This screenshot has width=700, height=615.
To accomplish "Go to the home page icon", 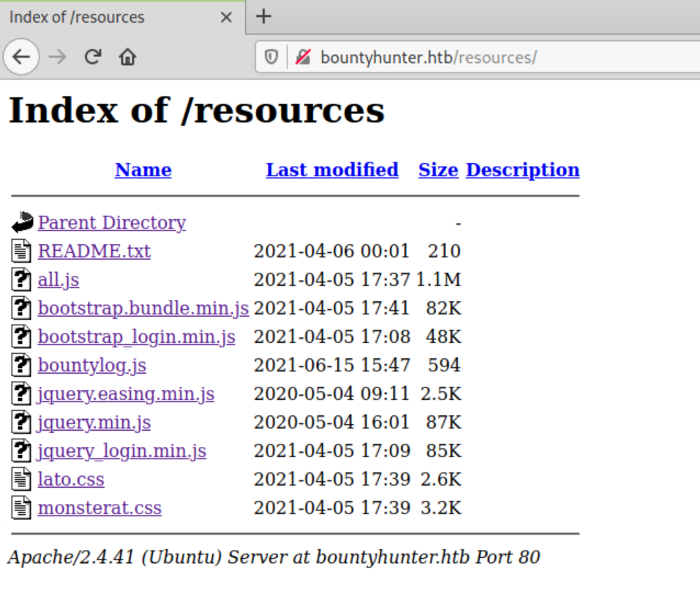I will coord(127,57).
